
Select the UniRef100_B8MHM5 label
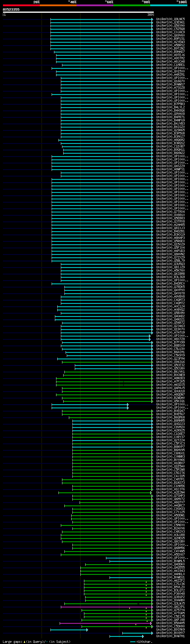[170, 421]
